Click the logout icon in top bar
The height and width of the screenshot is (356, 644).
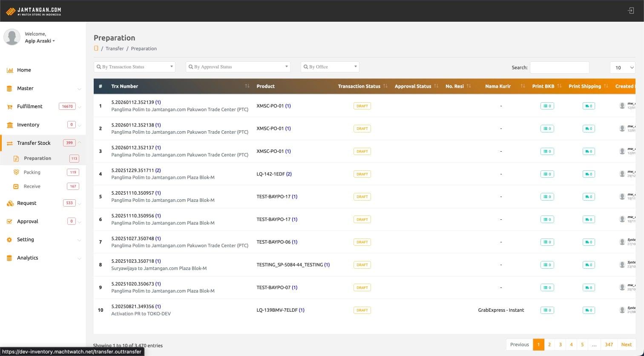tap(631, 11)
